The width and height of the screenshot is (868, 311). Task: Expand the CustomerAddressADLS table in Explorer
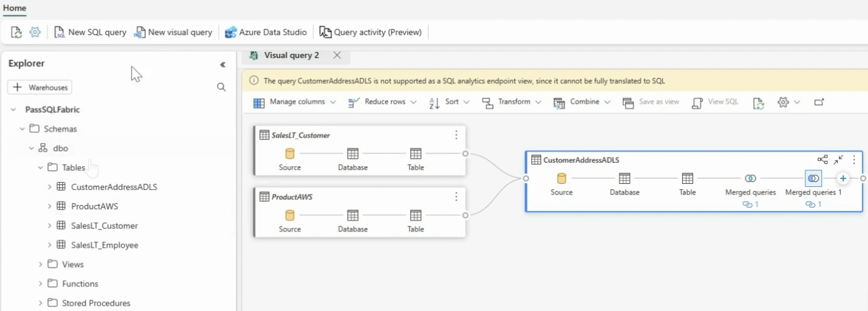click(50, 187)
